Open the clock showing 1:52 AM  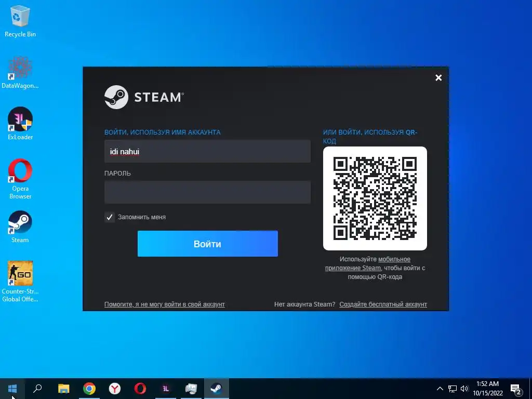coord(487,389)
